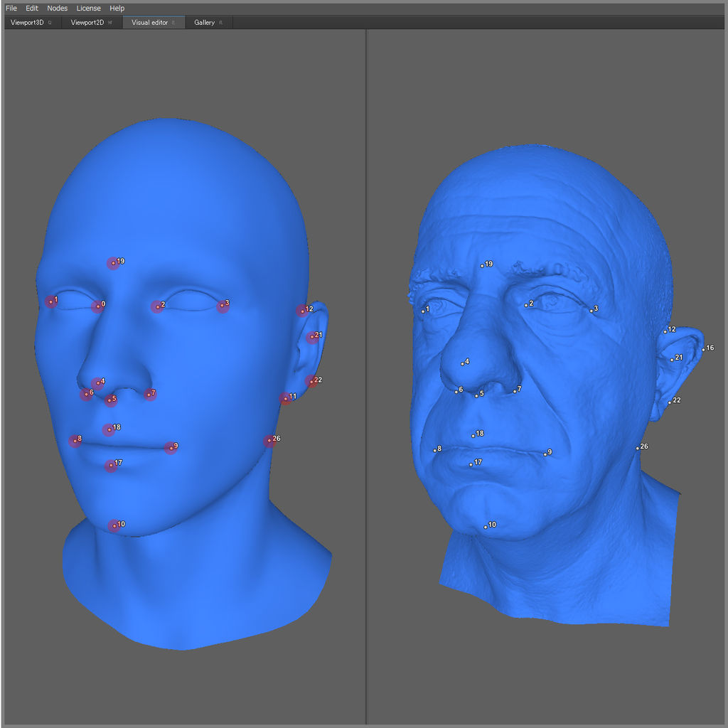The height and width of the screenshot is (728, 728).
Task: Click jaw point 26 on the left model
Action: [x=269, y=441]
